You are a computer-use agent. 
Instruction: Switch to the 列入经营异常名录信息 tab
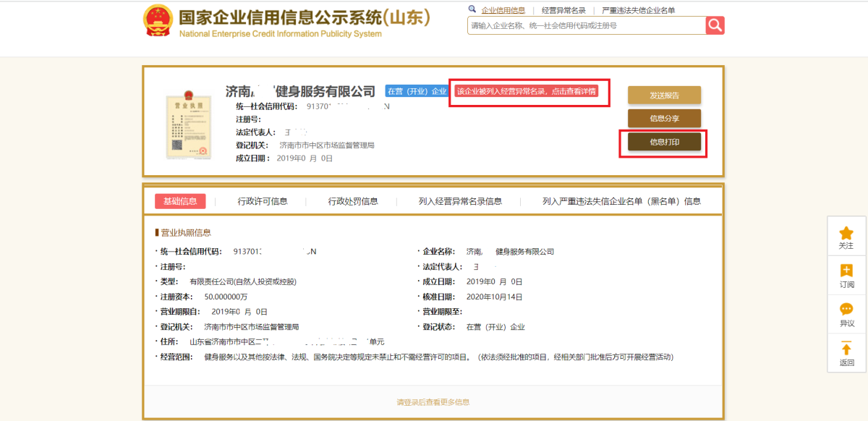460,201
